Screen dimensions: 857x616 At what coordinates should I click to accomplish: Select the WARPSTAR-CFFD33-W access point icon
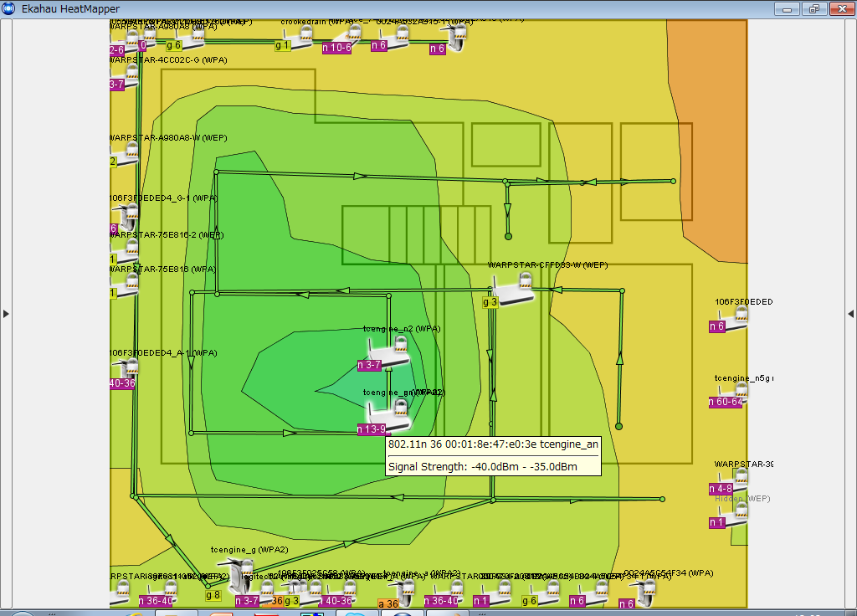pos(513,289)
